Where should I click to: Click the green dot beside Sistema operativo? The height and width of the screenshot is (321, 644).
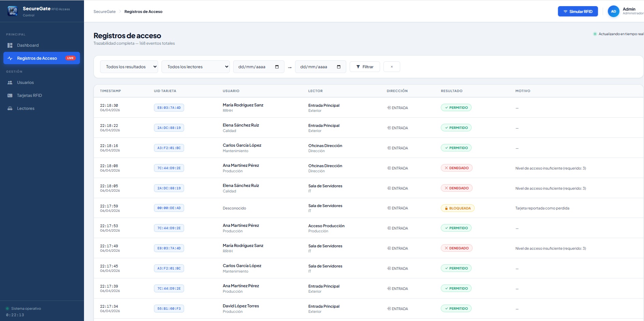tap(8, 308)
